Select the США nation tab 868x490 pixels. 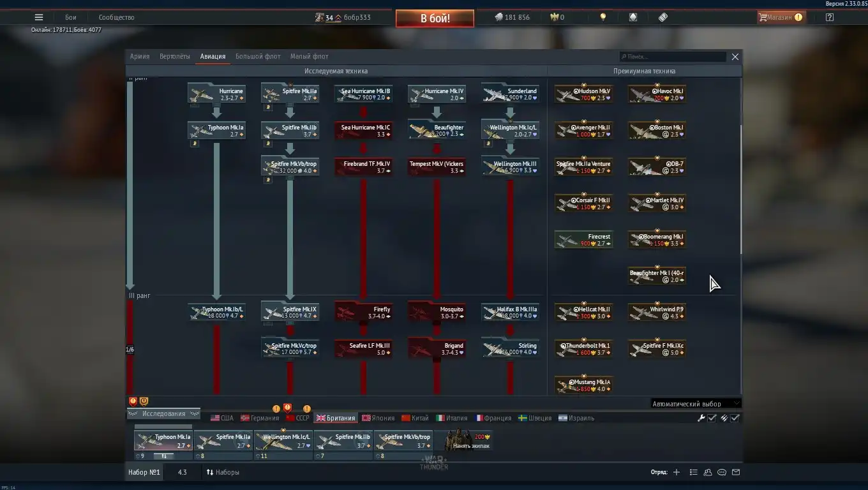(222, 418)
